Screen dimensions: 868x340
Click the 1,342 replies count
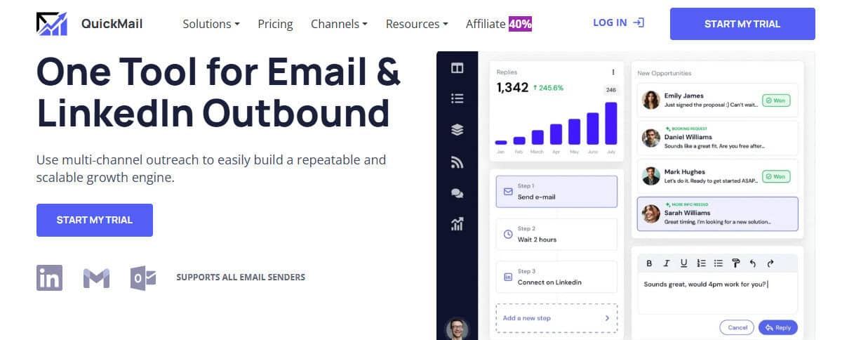tap(512, 88)
